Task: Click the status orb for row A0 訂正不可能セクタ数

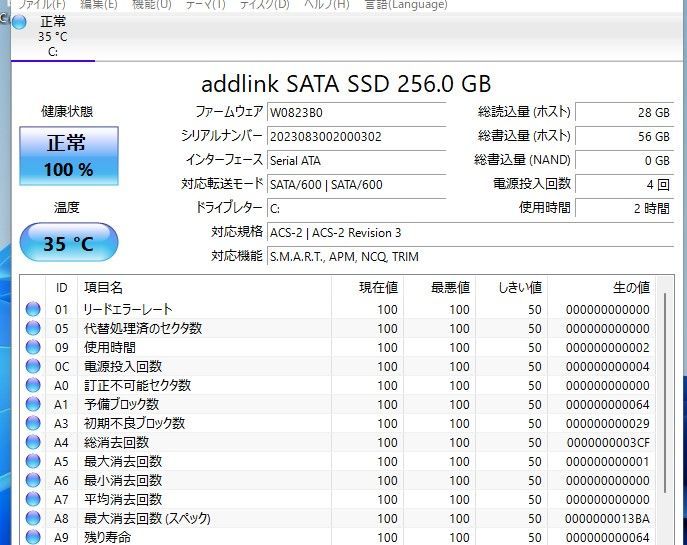Action: coord(33,385)
